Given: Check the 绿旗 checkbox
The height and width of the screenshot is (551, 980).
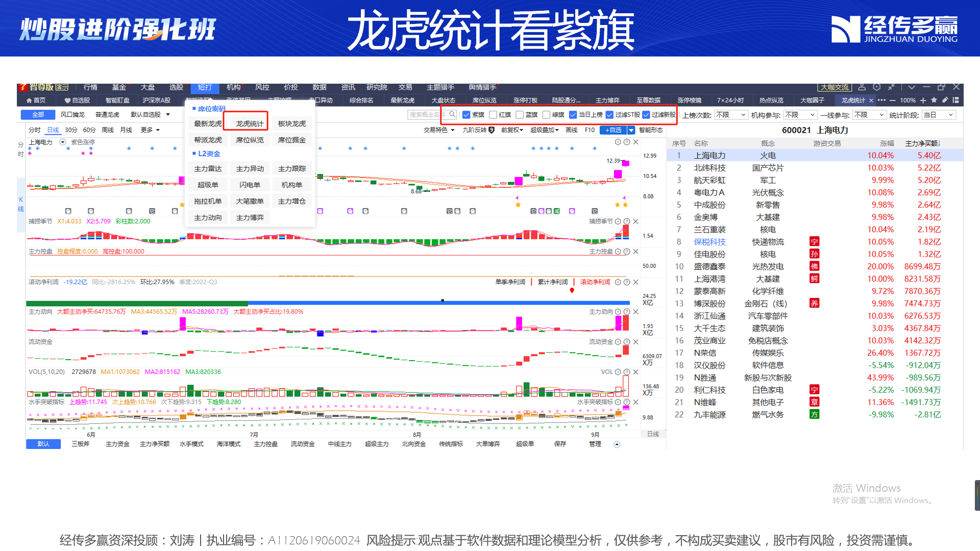Looking at the screenshot, I should point(546,115).
